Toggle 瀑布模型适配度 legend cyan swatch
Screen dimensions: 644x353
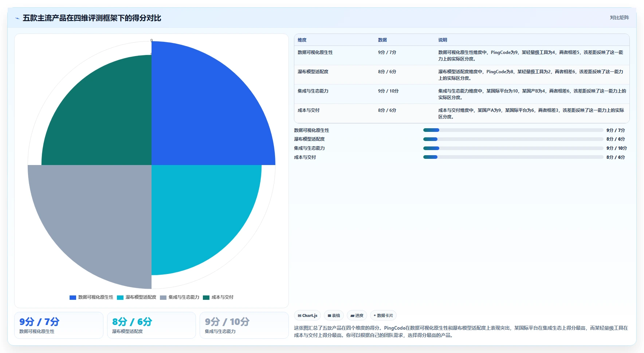(x=120, y=297)
